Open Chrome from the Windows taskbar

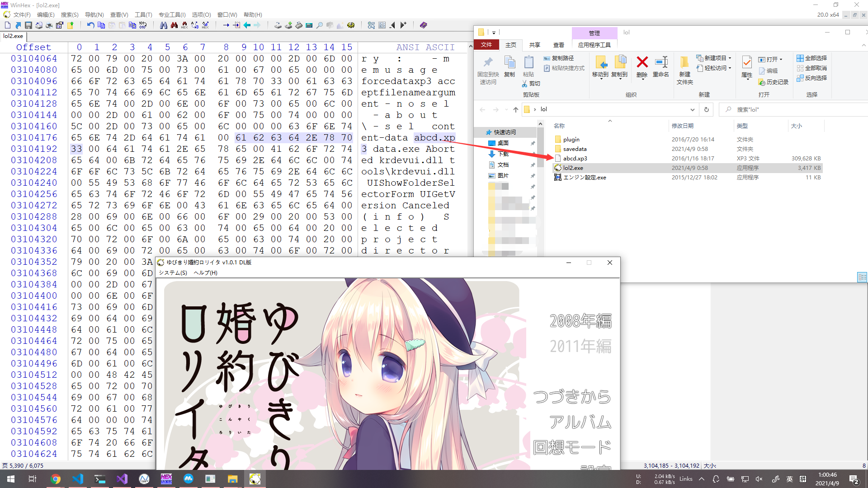(56, 479)
